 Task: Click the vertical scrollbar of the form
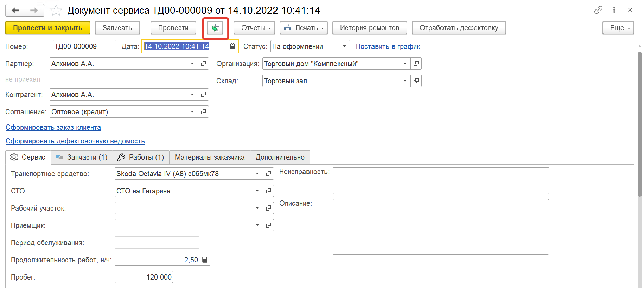tap(640, 124)
